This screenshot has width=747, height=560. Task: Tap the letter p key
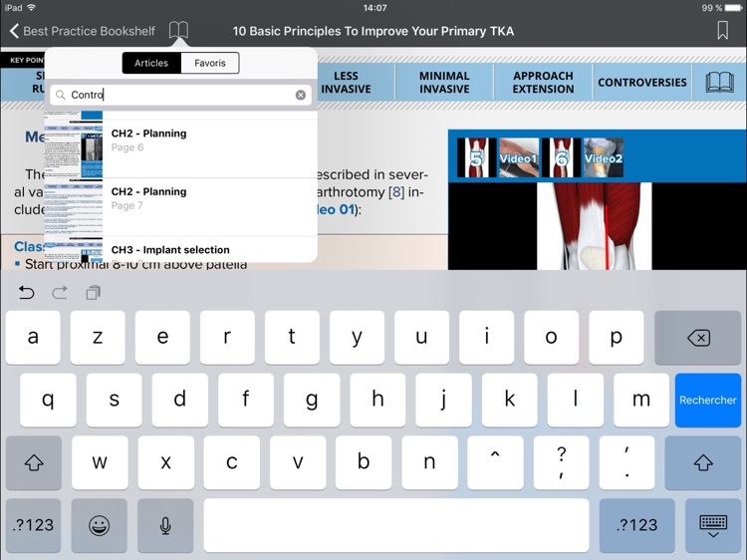coord(616,338)
